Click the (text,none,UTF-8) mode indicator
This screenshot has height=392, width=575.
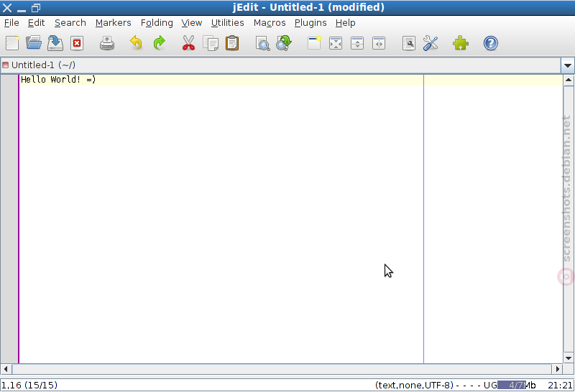[414, 385]
